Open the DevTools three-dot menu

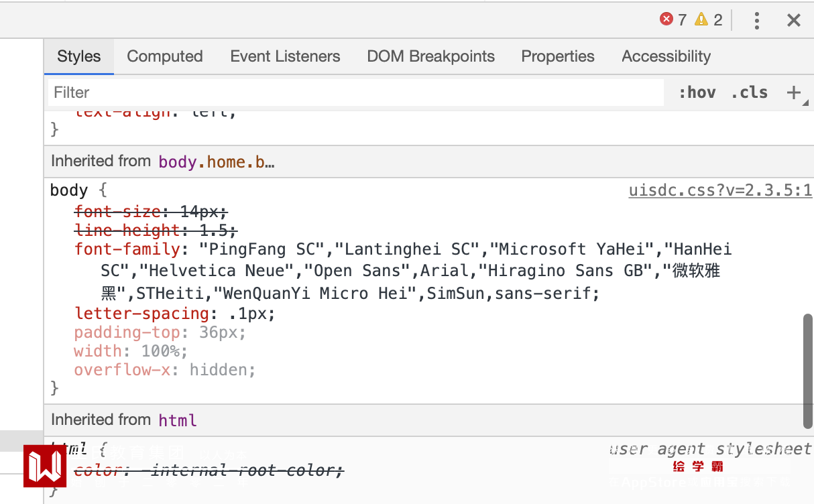(756, 20)
